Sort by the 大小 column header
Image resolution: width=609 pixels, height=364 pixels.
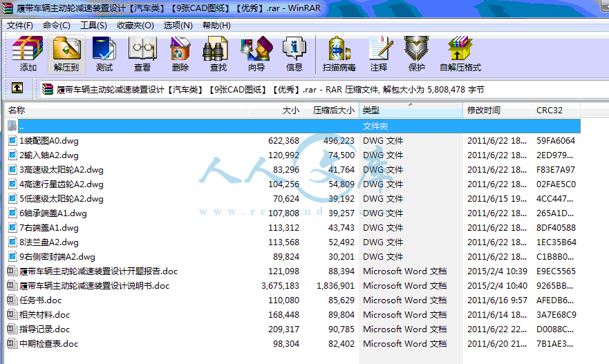(275, 111)
